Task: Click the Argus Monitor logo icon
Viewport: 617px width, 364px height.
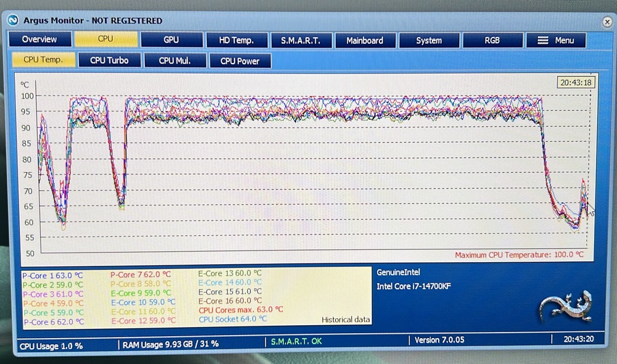Action: (x=13, y=20)
